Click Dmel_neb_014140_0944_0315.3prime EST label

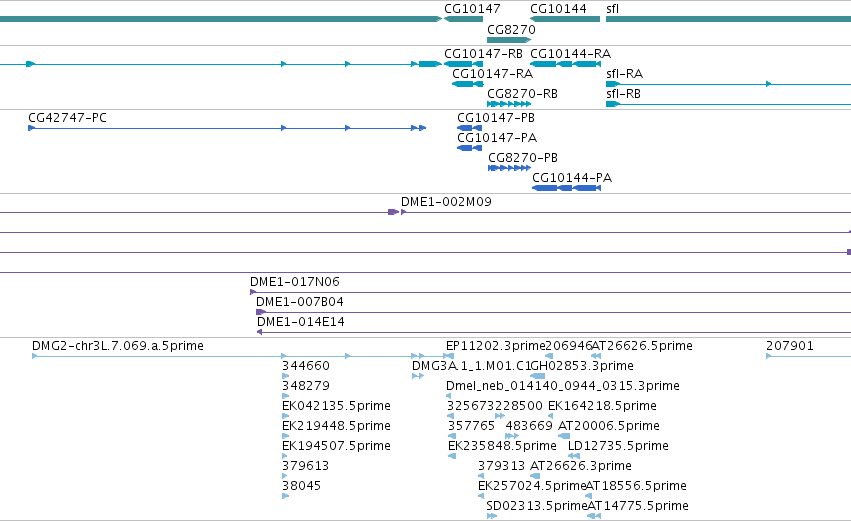562,386
